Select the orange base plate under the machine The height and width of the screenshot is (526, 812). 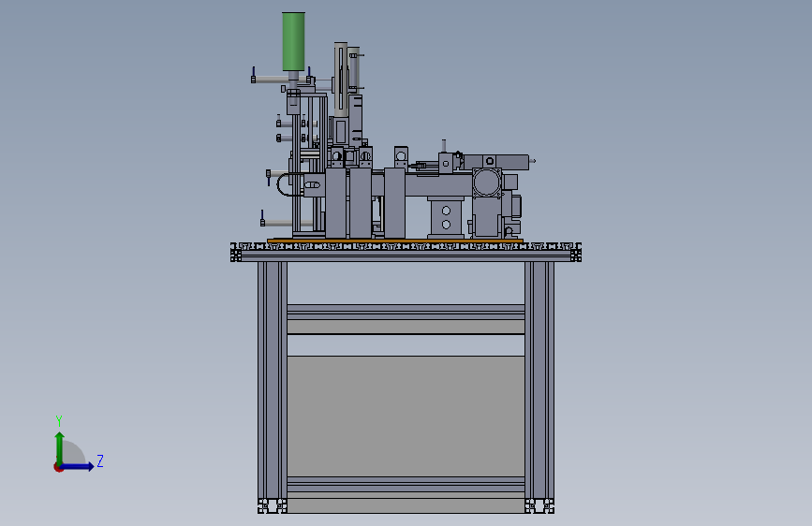pos(395,241)
